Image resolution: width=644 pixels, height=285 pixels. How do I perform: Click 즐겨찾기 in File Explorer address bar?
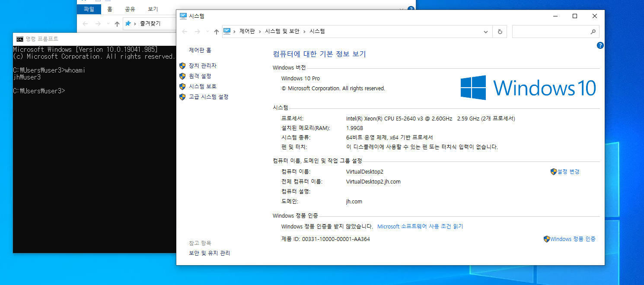150,24
